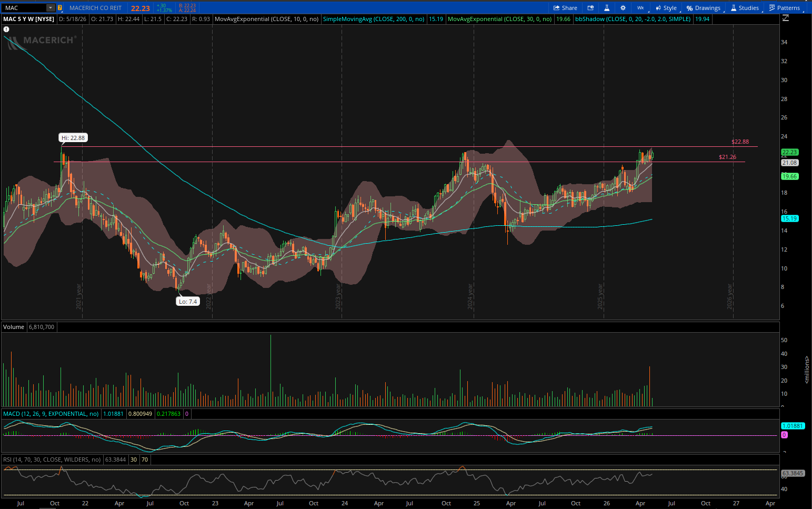Image resolution: width=812 pixels, height=509 pixels.
Task: Click the D: 5/18/26 date value
Action: coord(73,19)
